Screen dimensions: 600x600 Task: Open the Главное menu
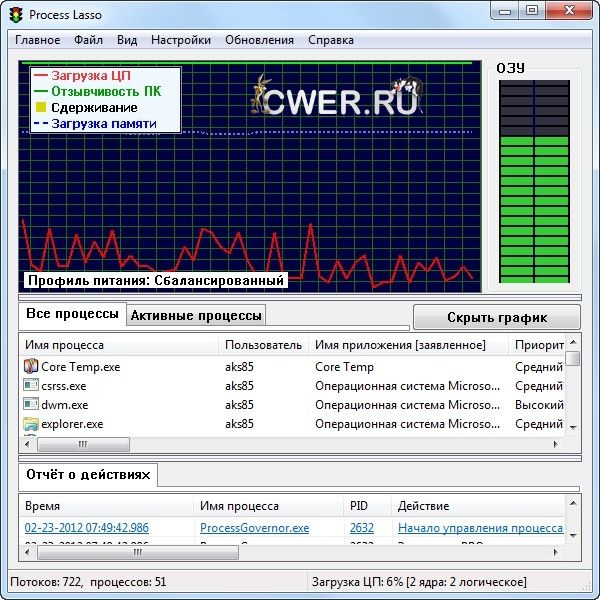(38, 40)
